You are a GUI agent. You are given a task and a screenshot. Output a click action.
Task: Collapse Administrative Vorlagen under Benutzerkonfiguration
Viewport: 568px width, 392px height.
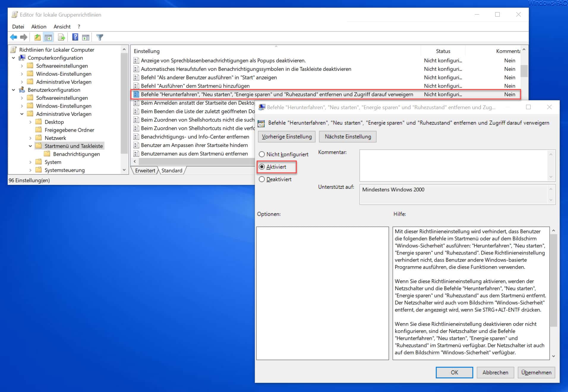[22, 114]
